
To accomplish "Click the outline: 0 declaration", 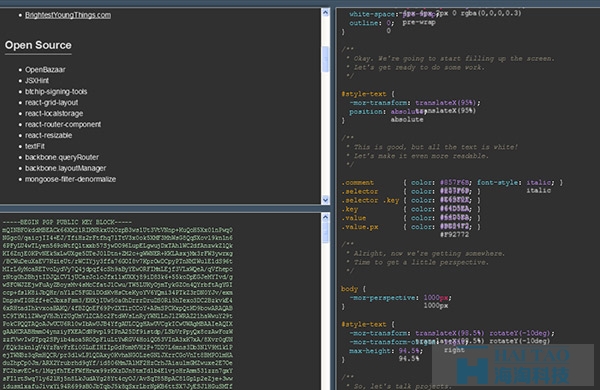I will [371, 23].
